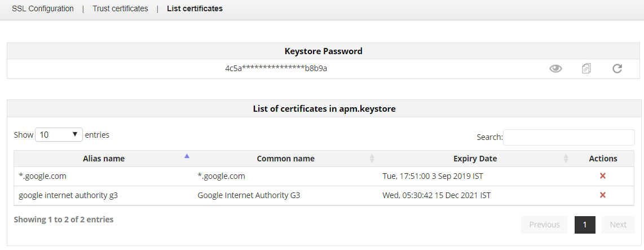
Task: Open the SSL Configuration tab
Action: tap(43, 9)
